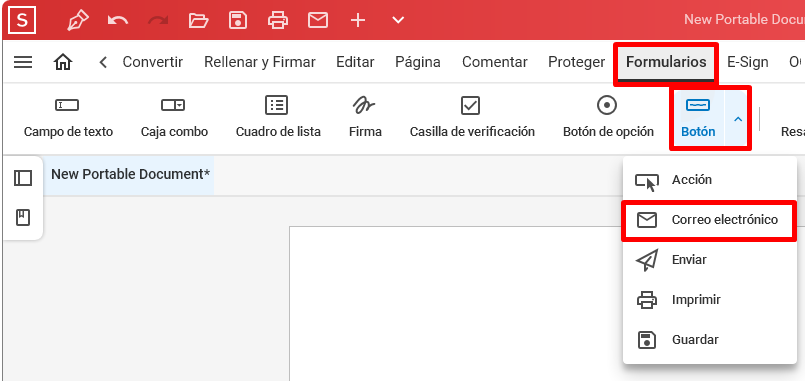Select Imprimir in the Botón menu
Screen dimensions: 805x381
pos(710,299)
